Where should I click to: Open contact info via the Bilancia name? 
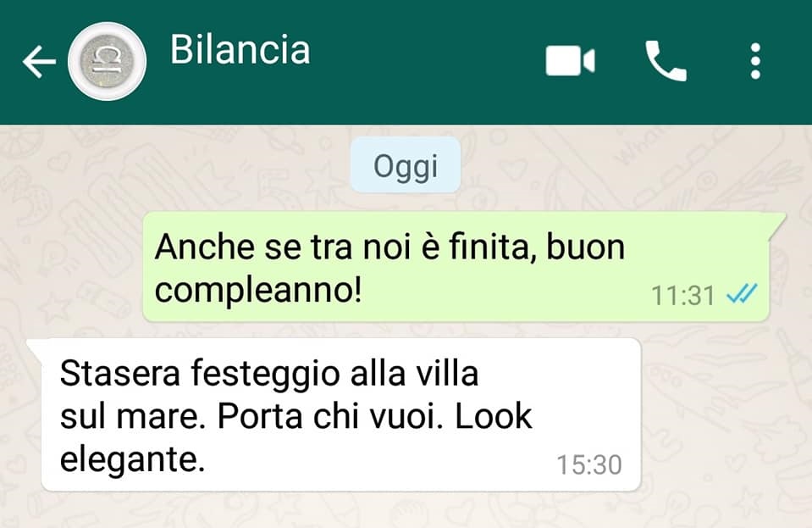[240, 50]
